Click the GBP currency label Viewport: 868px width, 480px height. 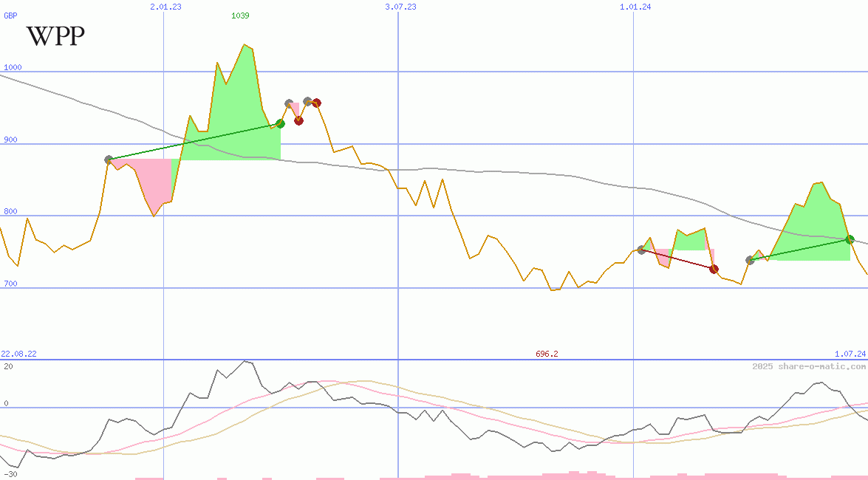click(x=10, y=16)
